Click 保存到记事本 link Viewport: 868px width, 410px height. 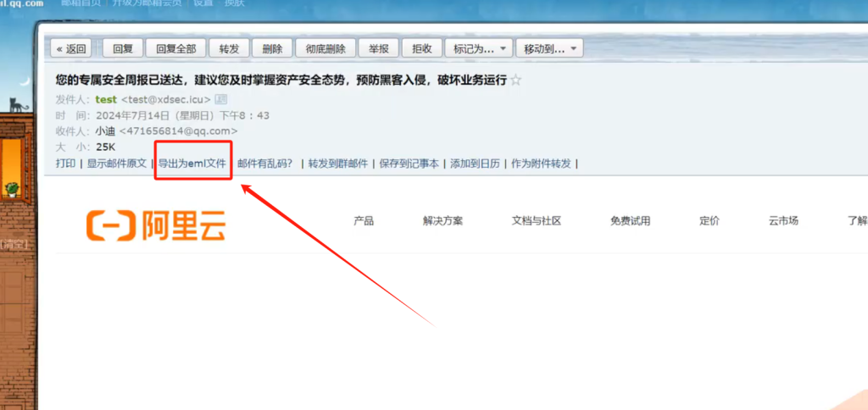tap(409, 163)
